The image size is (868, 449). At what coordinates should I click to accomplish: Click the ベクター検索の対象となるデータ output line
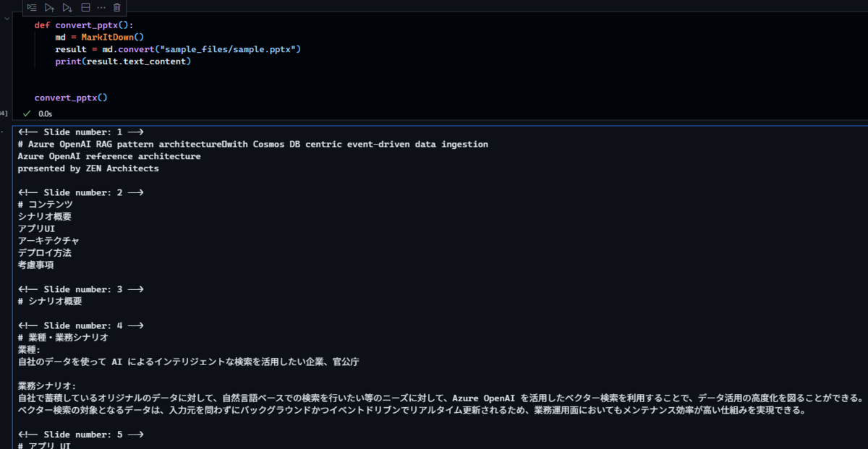pos(412,410)
